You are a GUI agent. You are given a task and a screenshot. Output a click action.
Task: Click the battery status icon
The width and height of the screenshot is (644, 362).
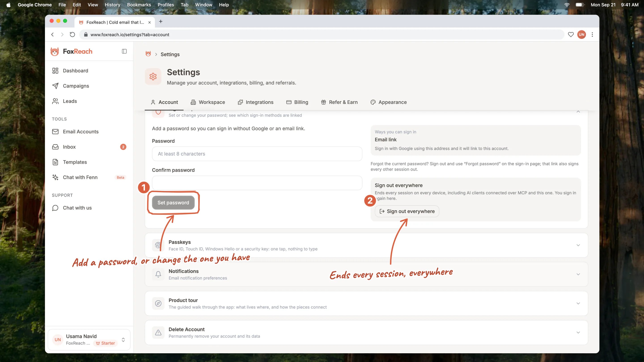(x=580, y=5)
